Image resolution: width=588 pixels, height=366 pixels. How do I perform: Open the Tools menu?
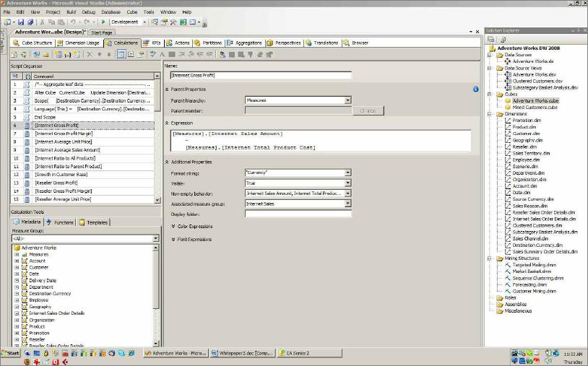[x=149, y=12]
